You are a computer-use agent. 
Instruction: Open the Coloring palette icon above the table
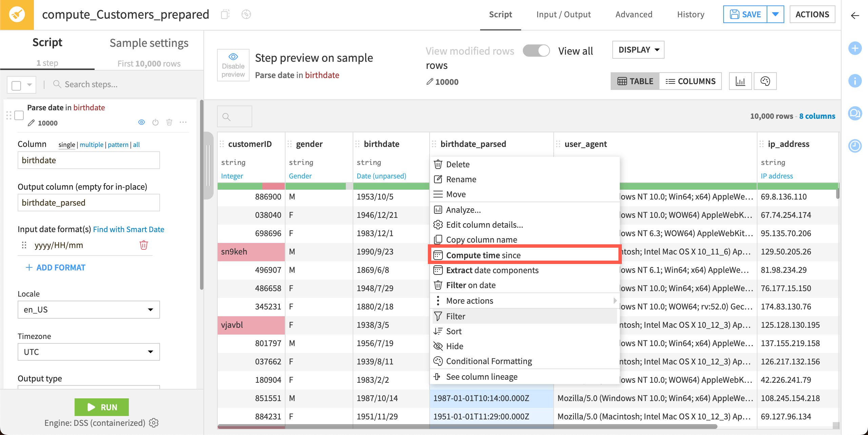coord(766,81)
